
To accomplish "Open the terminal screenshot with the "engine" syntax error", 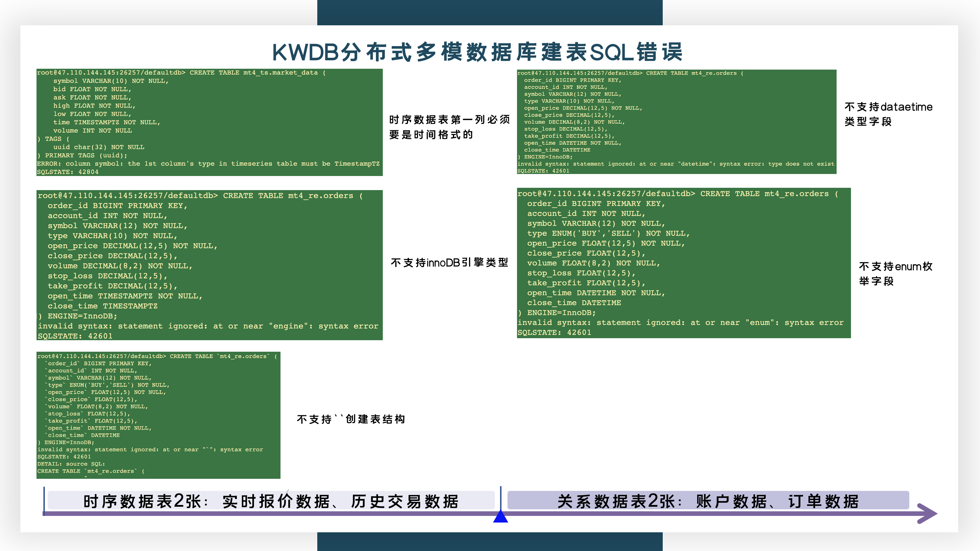I will pos(210,265).
